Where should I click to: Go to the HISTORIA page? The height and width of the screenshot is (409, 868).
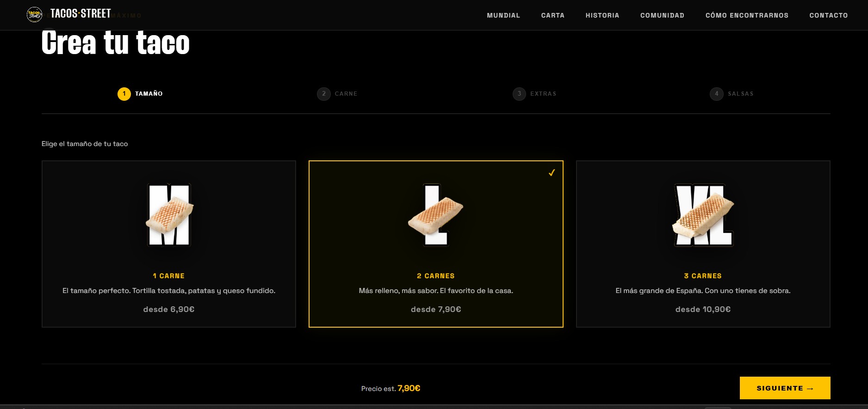(x=602, y=15)
